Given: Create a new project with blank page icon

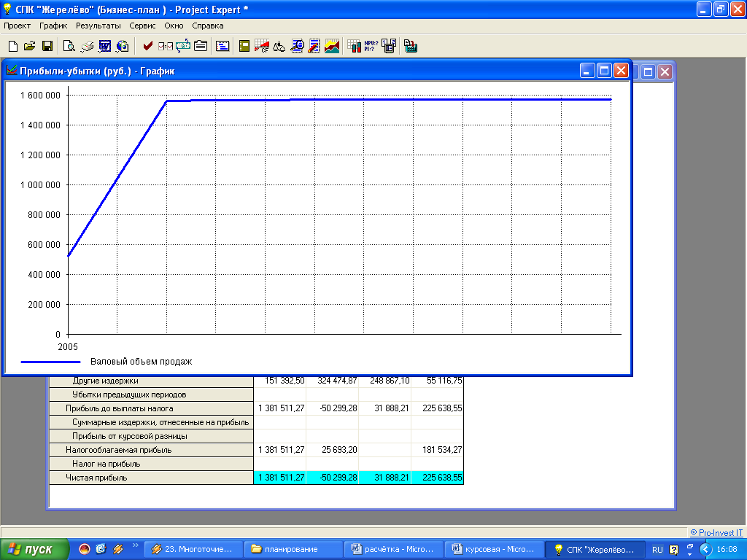Looking at the screenshot, I should [x=13, y=46].
